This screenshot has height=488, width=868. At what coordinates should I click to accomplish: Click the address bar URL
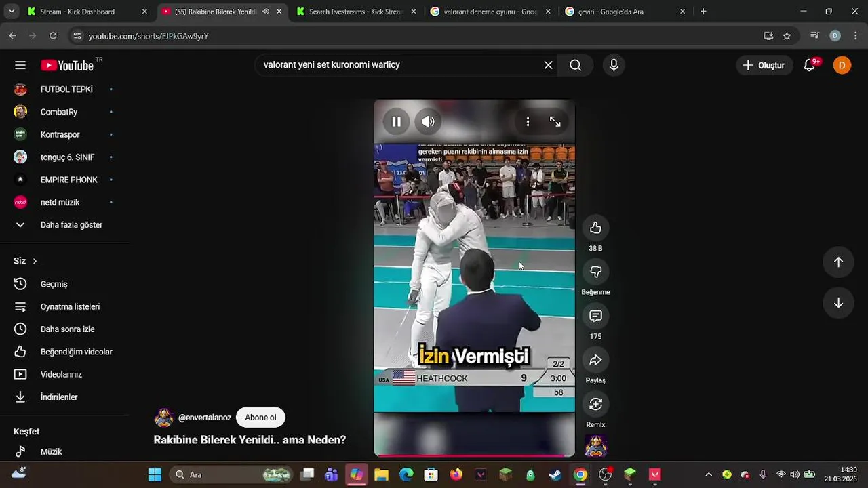(149, 36)
